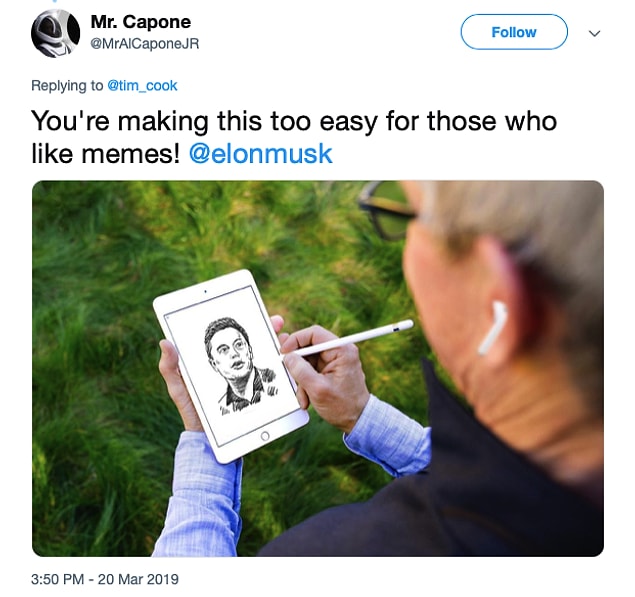
Task: Click the sketched portrait on the iPad
Action: click(239, 366)
